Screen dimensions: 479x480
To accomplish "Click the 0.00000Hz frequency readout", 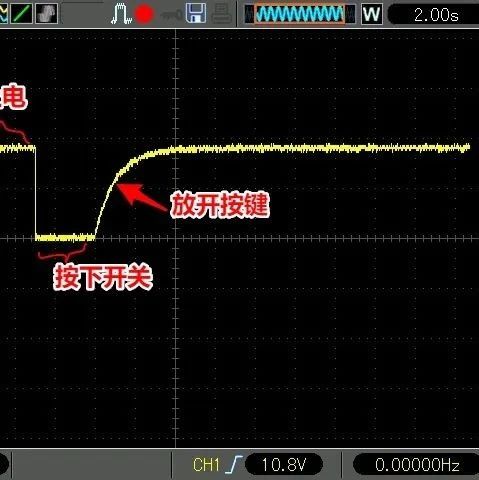I will click(417, 464).
